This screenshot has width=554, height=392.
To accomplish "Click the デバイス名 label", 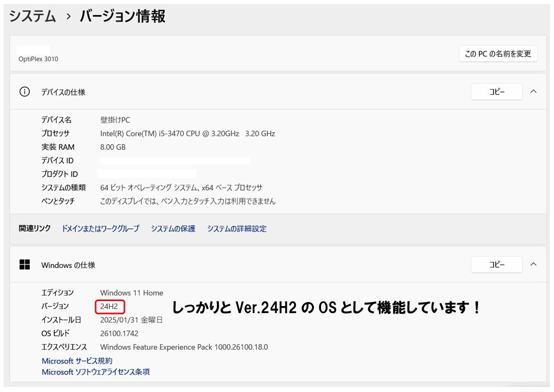I will click(x=56, y=120).
